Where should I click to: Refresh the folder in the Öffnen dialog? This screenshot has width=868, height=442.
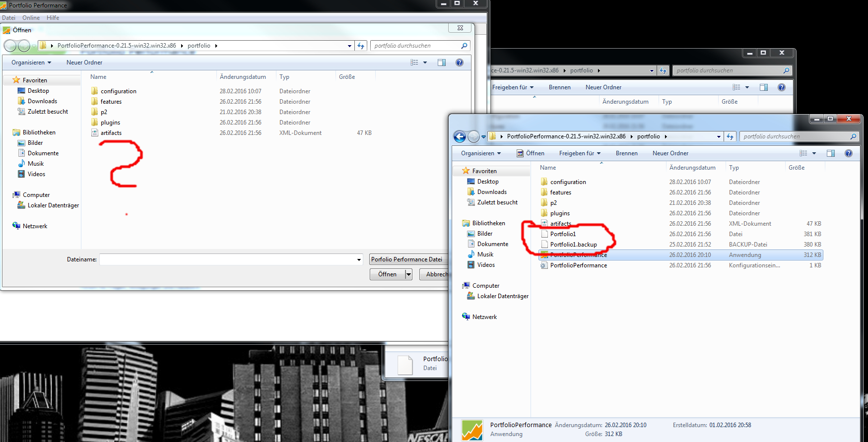(x=361, y=46)
